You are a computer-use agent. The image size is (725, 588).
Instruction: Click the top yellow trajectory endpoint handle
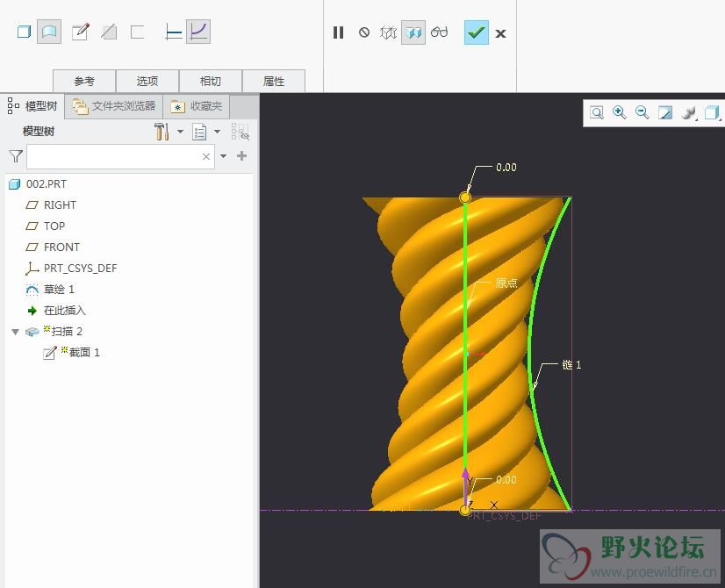pyautogui.click(x=465, y=197)
